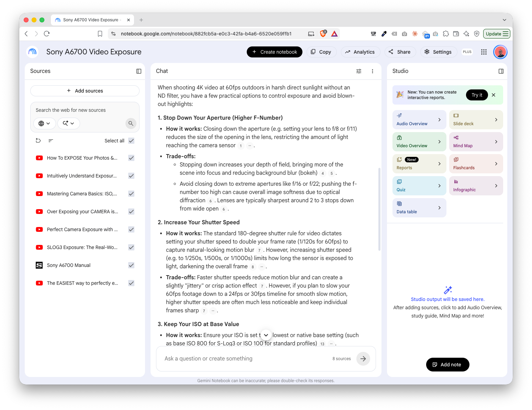Create a Data table in Studio
Screen dimensions: 532x410
(419, 208)
